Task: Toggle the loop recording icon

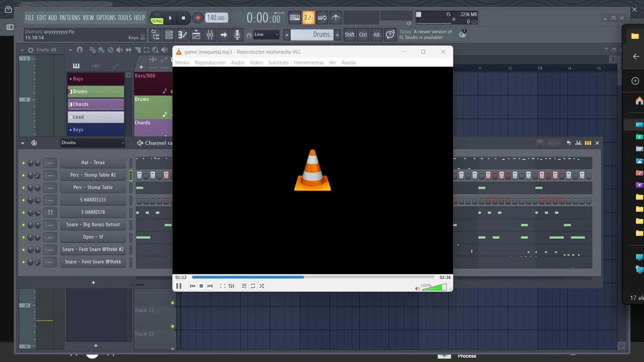Action: click(x=322, y=18)
